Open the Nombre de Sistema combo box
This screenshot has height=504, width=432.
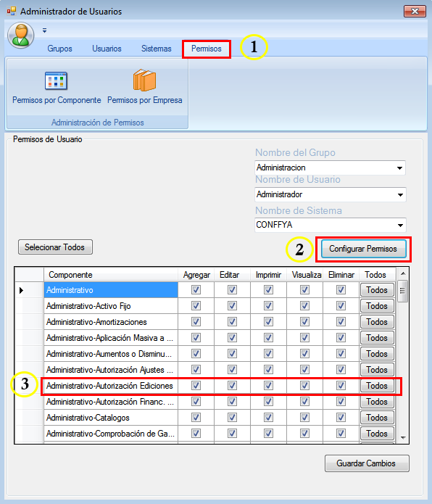pyautogui.click(x=331, y=225)
